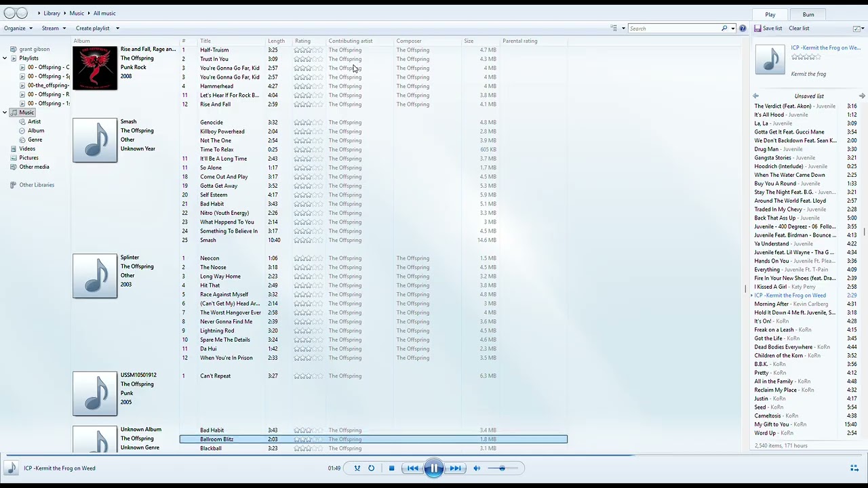The height and width of the screenshot is (488, 868).
Task: Click the View options icon beside search
Action: [614, 28]
